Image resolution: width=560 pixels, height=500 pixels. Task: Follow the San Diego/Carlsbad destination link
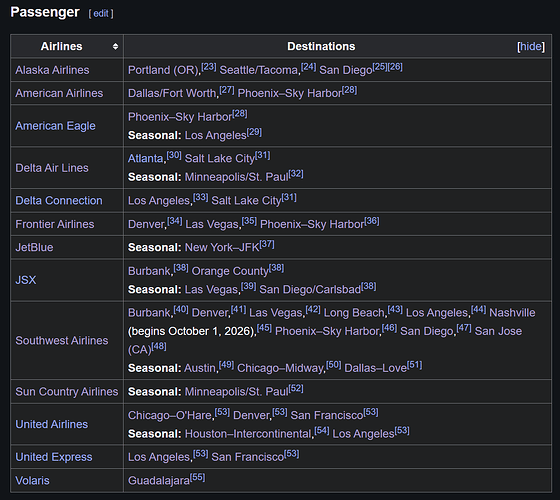[310, 289]
